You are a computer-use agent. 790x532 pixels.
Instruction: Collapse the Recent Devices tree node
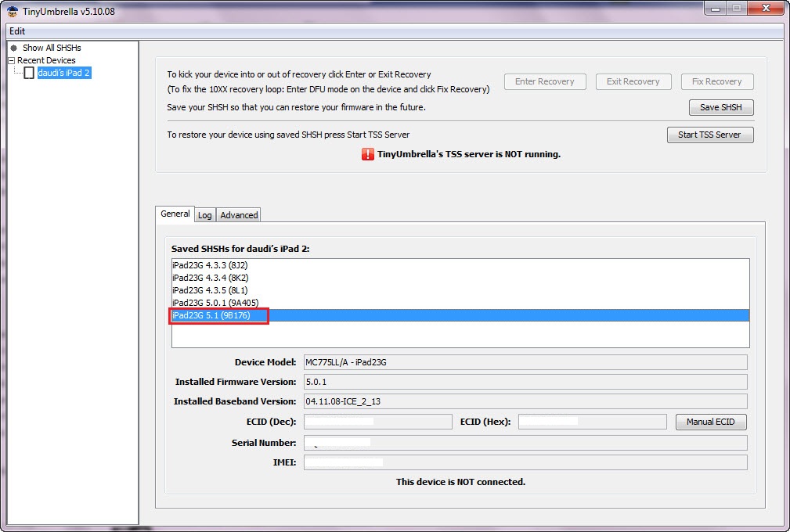11,60
